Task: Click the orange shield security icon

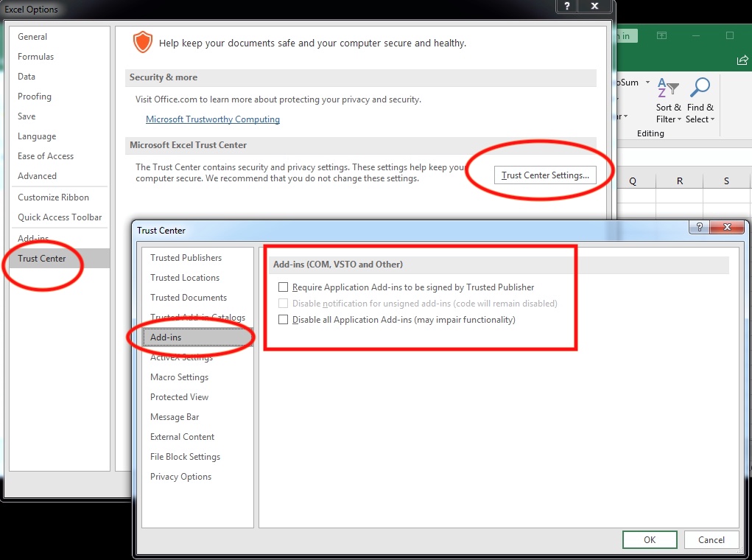Action: (141, 42)
